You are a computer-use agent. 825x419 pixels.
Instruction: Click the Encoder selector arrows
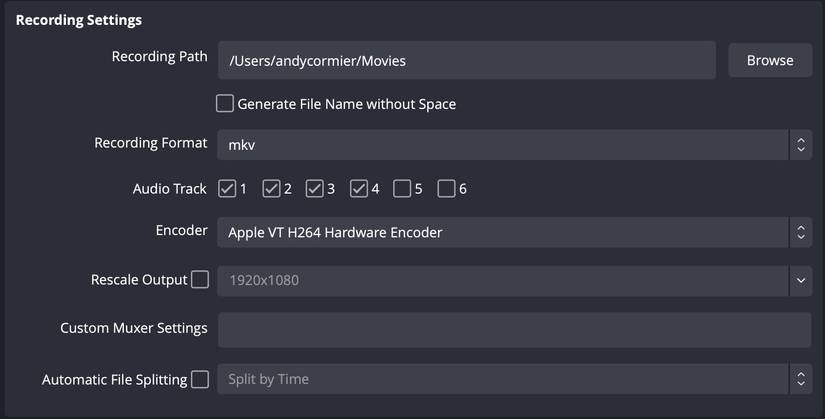click(800, 232)
